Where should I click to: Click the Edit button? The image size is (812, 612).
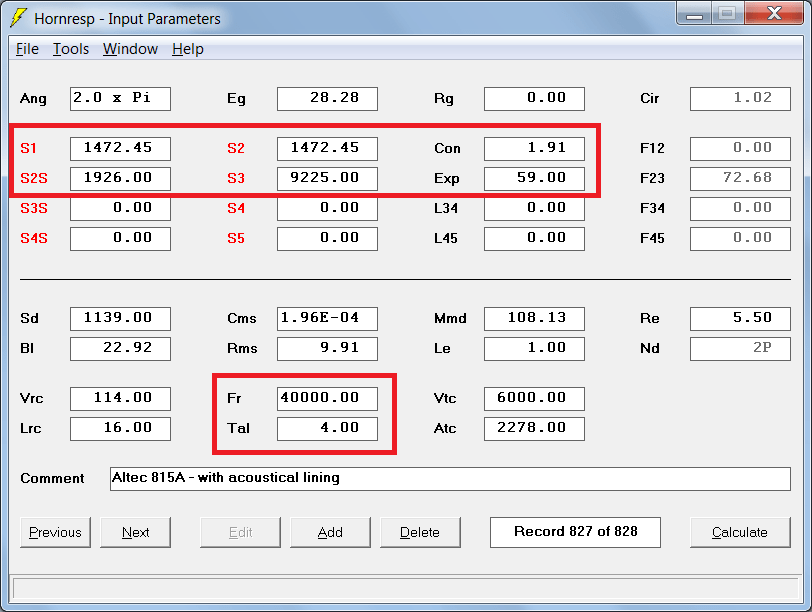[240, 532]
